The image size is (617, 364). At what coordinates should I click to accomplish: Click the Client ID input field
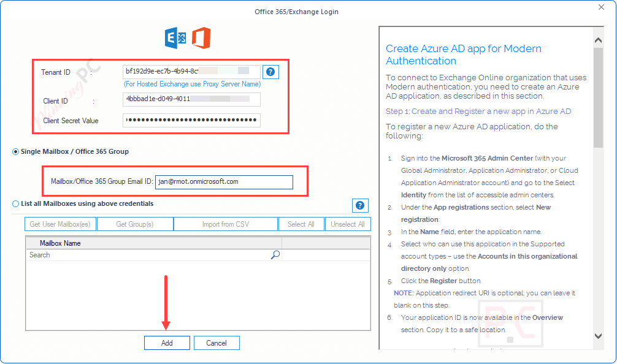191,99
